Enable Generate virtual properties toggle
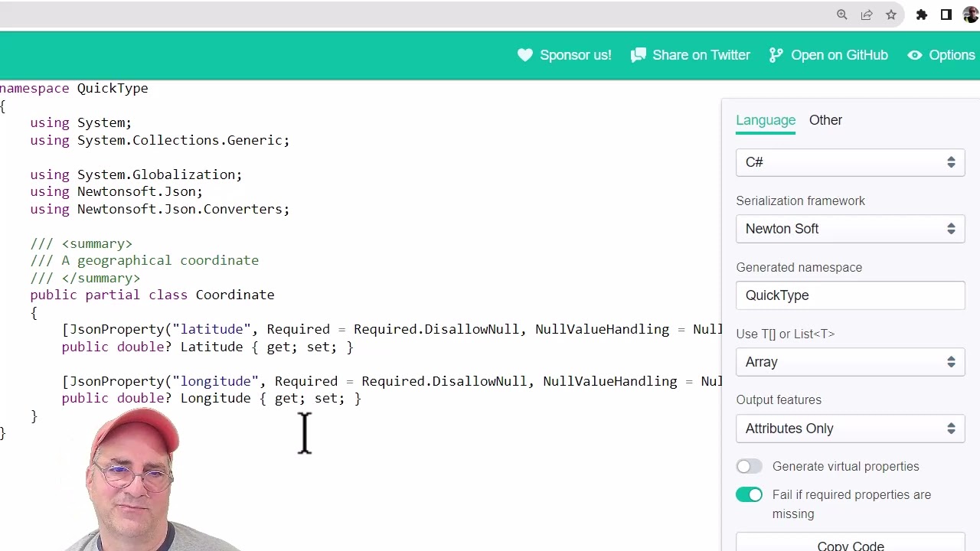The image size is (980, 551). click(x=749, y=466)
